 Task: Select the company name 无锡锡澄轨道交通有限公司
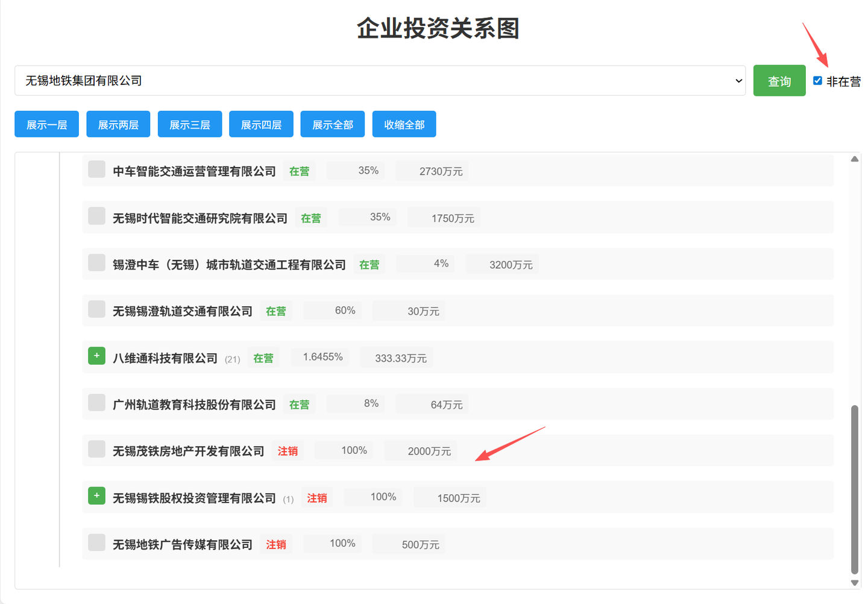[183, 311]
